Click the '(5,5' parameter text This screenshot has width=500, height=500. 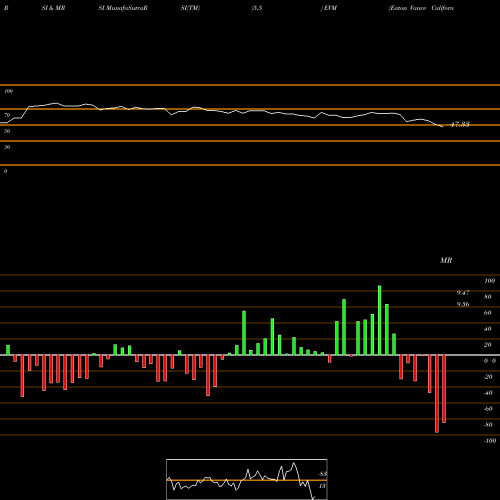click(257, 8)
